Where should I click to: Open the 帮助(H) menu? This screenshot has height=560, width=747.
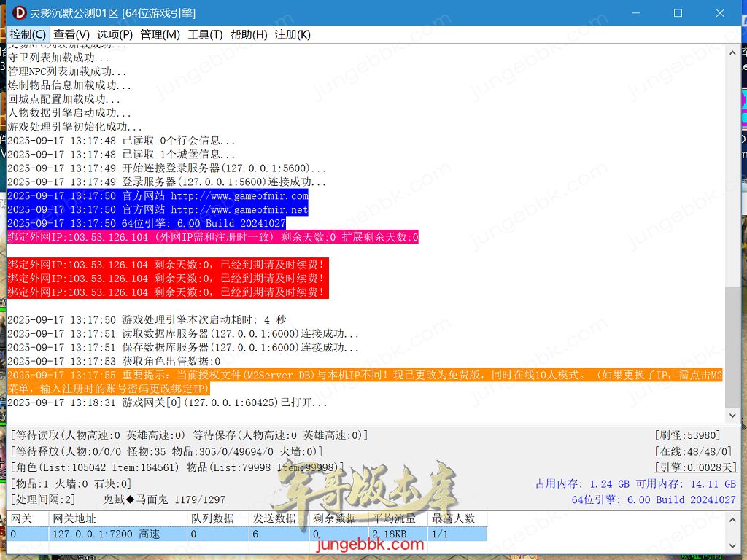point(249,34)
